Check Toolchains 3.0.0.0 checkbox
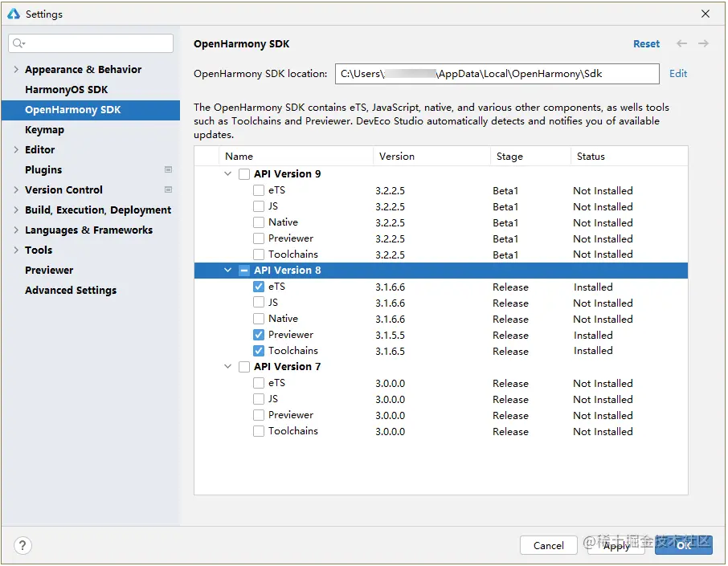 pos(259,431)
